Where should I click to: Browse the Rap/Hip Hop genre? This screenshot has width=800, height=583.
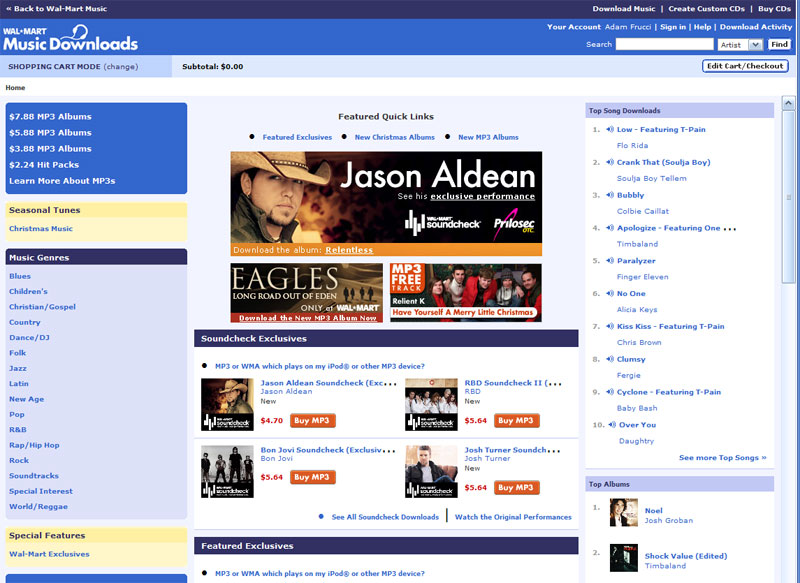[34, 445]
